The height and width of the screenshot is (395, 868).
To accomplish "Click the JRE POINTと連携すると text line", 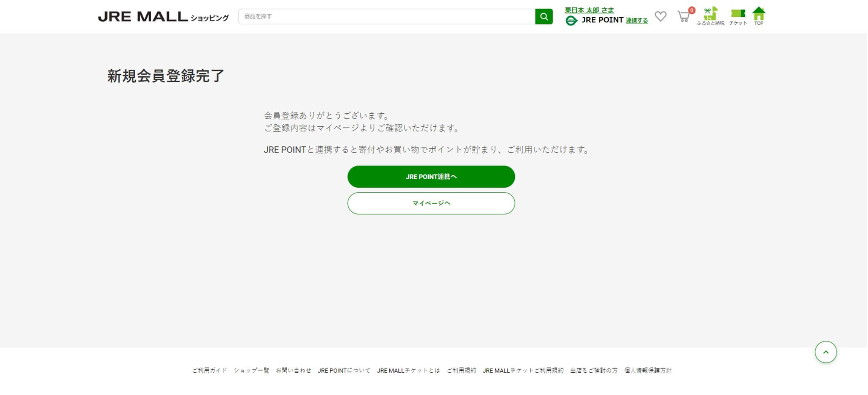I will 426,150.
